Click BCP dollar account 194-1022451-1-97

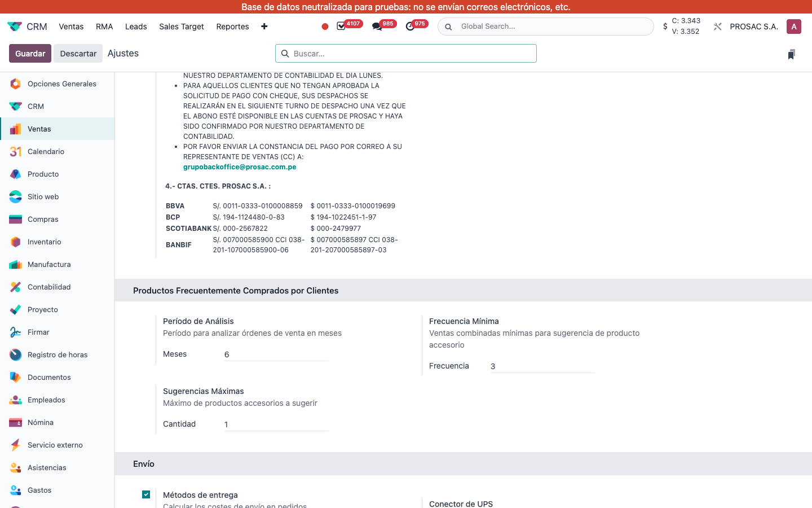[343, 217]
